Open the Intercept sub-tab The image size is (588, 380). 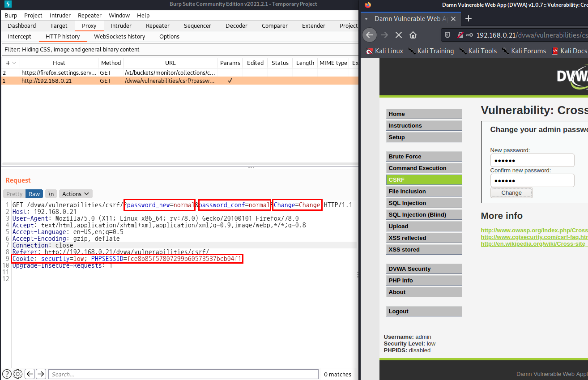tap(19, 36)
